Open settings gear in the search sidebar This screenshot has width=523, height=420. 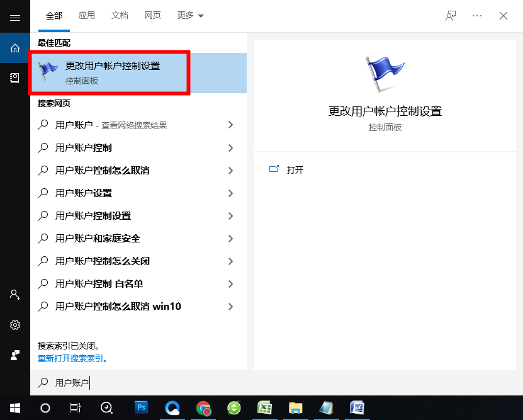[x=15, y=325]
